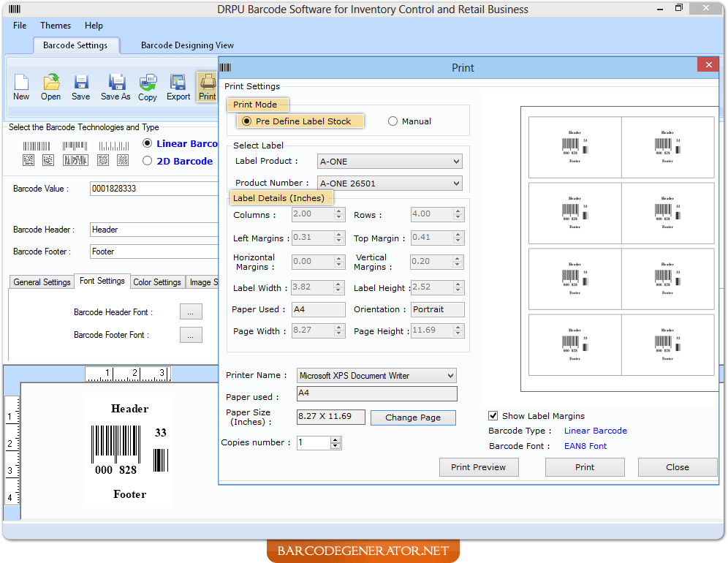
Task: Uncheck Show Label Margins
Action: (493, 415)
